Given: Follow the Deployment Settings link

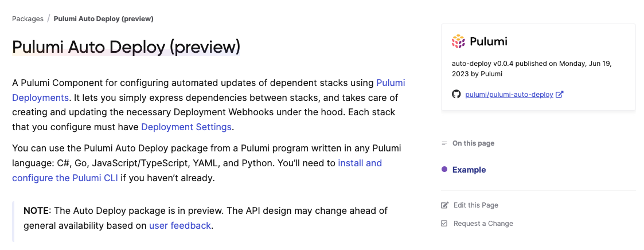Looking at the screenshot, I should (186, 127).
